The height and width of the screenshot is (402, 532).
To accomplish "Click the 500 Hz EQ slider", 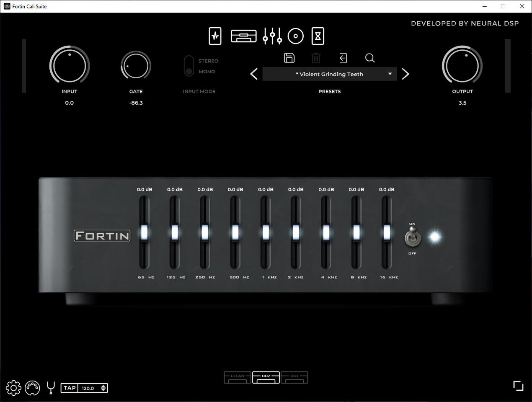I will click(235, 232).
